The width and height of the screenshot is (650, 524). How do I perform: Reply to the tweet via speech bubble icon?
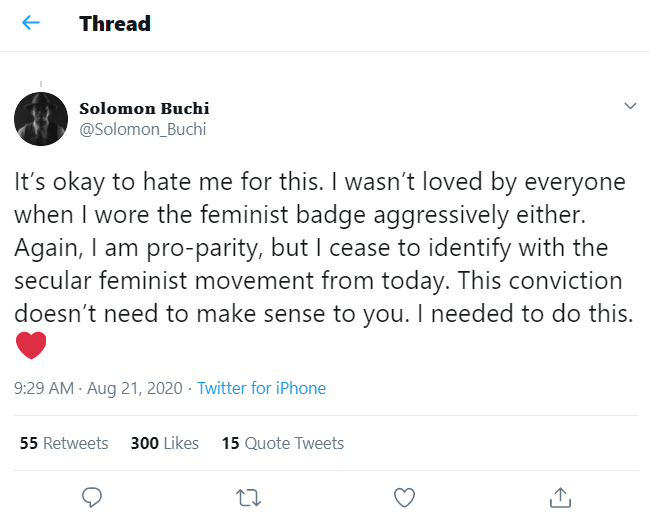coord(92,496)
